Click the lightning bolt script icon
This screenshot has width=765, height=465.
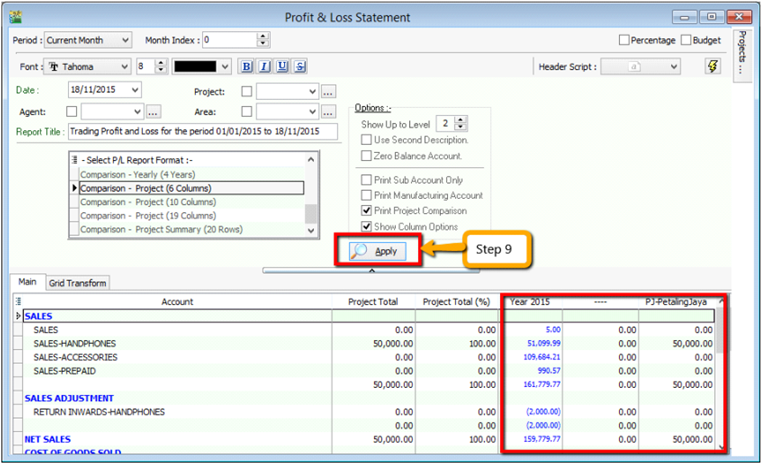point(712,67)
